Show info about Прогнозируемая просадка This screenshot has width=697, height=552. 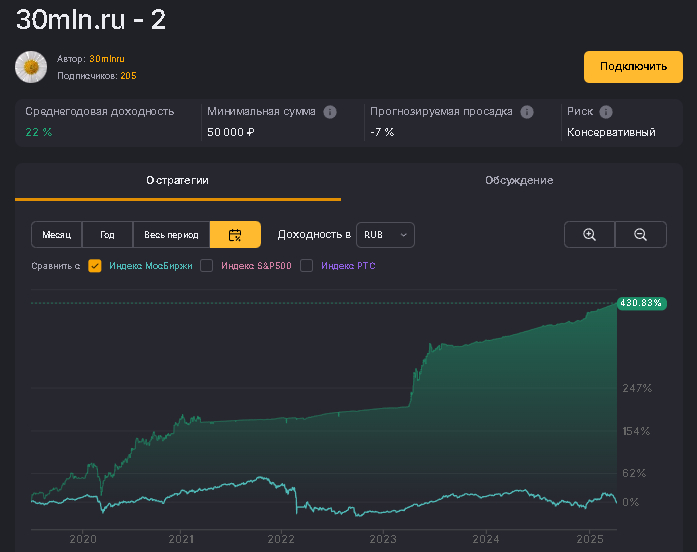pyautogui.click(x=527, y=112)
